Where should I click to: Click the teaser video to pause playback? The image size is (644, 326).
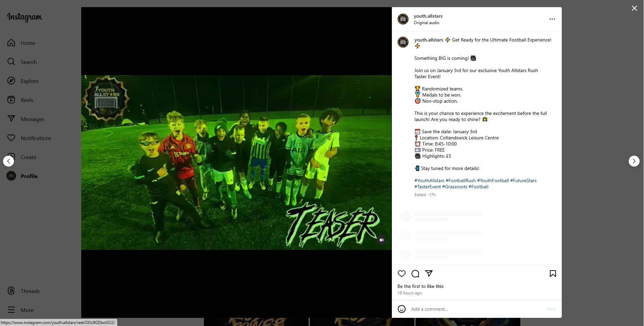236,162
